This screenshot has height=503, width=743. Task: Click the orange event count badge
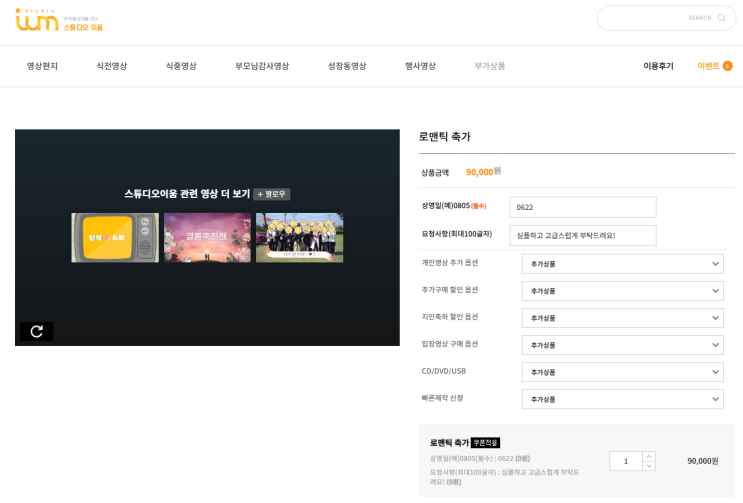[727, 66]
